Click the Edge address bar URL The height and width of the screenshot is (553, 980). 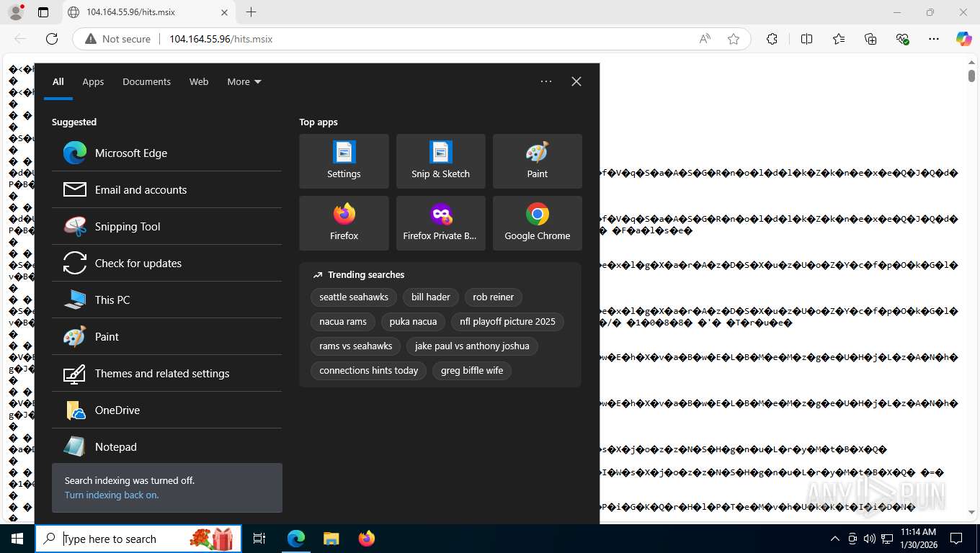pyautogui.click(x=220, y=39)
